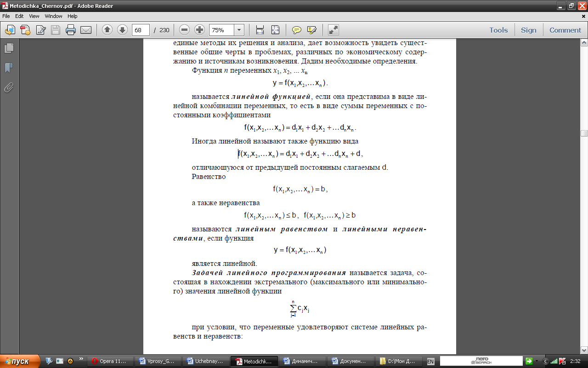Click the page number field showing 68

click(141, 30)
